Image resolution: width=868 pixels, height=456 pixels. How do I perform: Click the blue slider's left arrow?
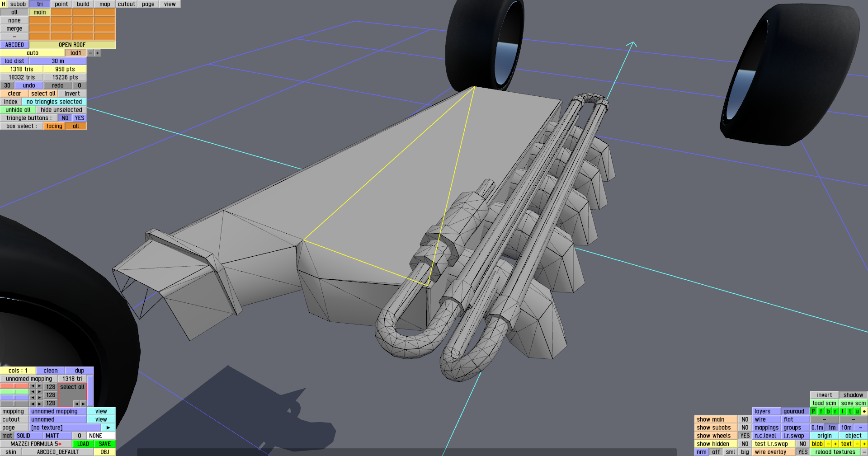[33, 398]
